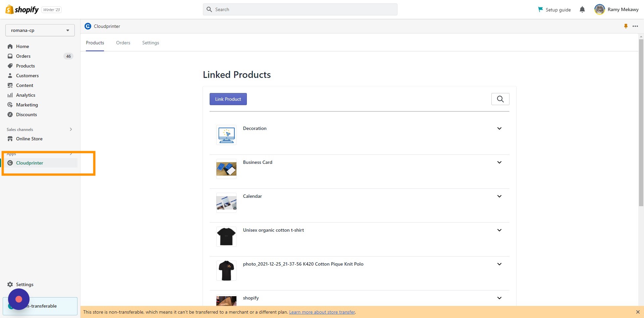This screenshot has height=318, width=644.
Task: Click the scroll up arrow of page scrollbar
Action: 641,36
